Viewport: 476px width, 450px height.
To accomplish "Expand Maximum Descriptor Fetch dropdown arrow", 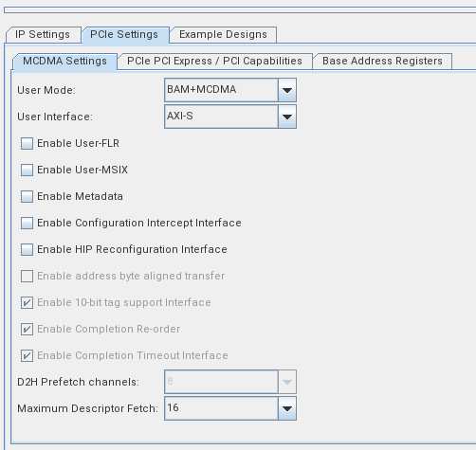I will 287,408.
